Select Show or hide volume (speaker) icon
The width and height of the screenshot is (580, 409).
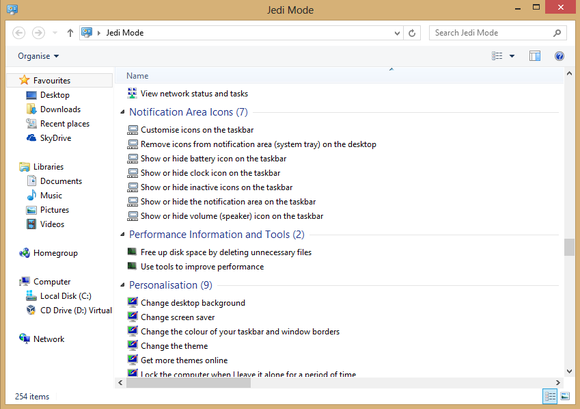click(x=225, y=216)
